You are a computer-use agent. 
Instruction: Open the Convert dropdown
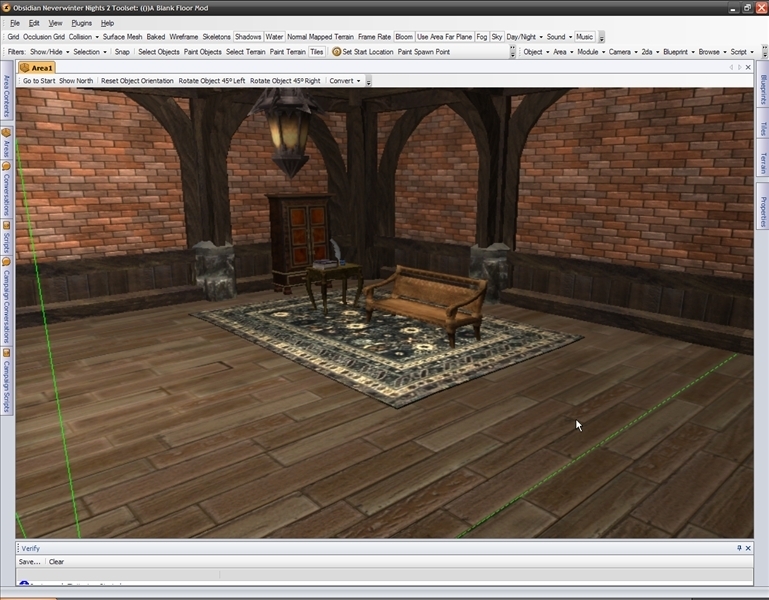click(x=344, y=81)
